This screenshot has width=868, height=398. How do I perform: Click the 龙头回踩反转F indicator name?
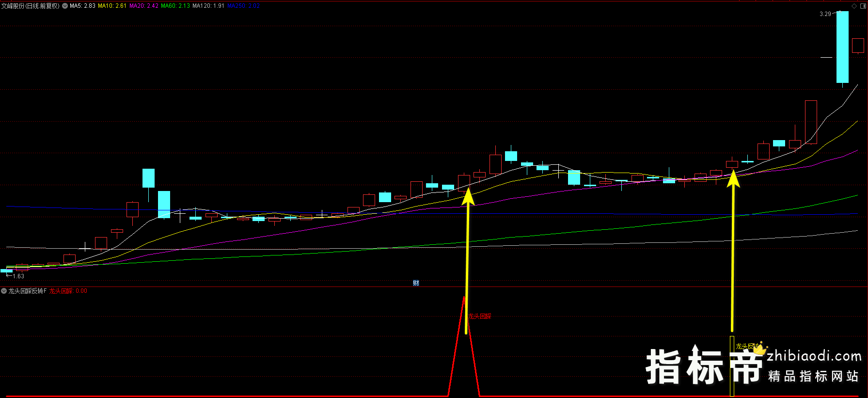[28, 291]
